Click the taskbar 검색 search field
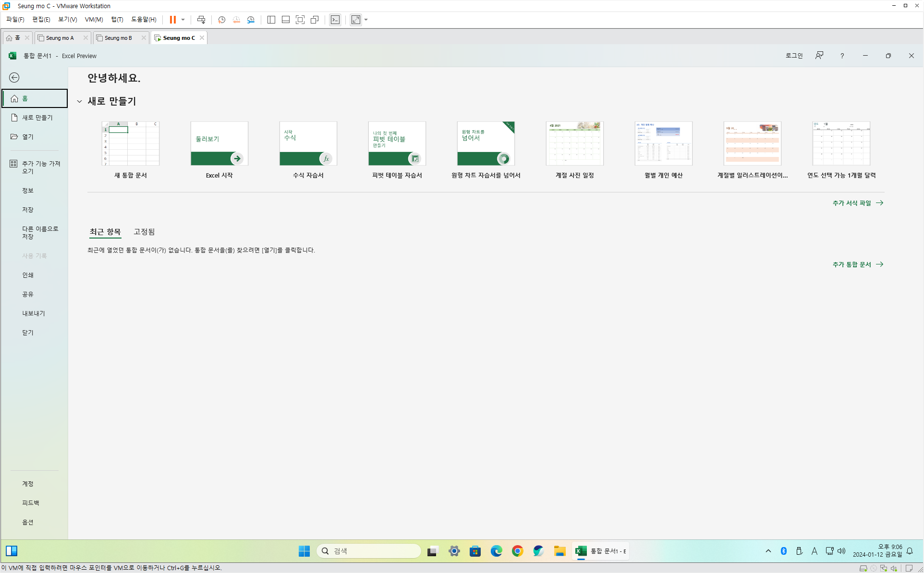The width and height of the screenshot is (924, 573). (x=369, y=551)
